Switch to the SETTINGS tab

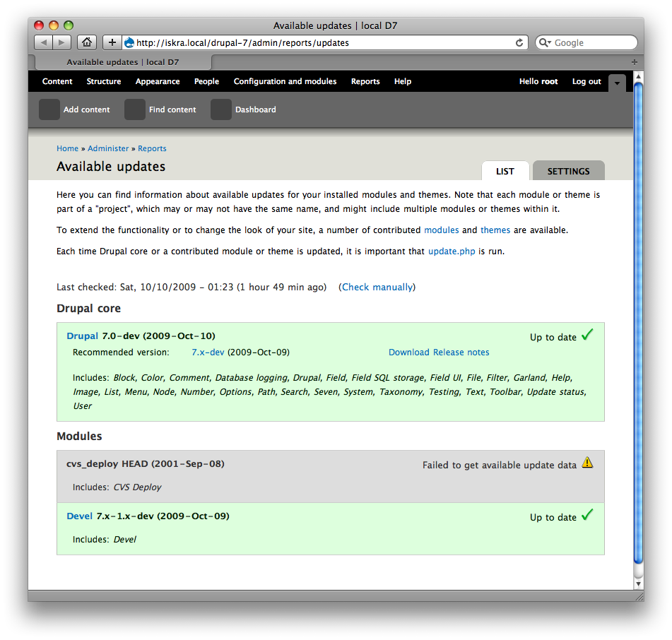click(x=568, y=171)
